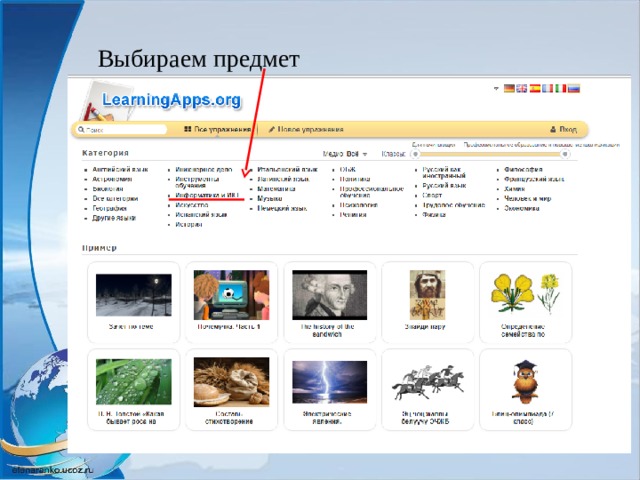The image size is (640, 480).
Task: Open the Физика category
Action: [434, 215]
